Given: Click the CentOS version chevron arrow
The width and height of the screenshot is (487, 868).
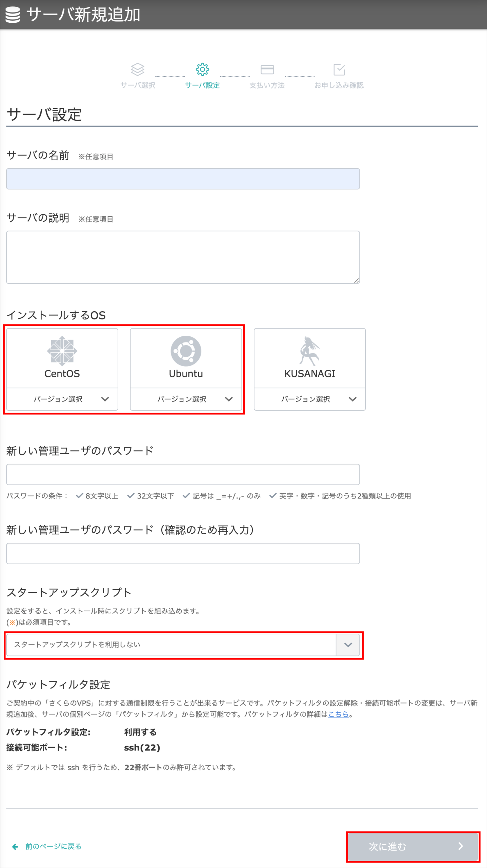Looking at the screenshot, I should click(x=105, y=399).
